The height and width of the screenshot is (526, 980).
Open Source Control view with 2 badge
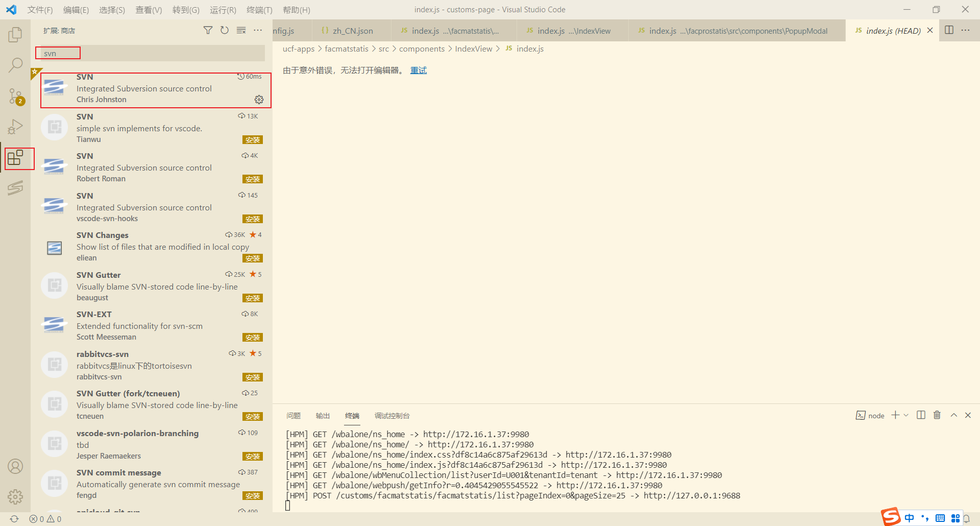coord(15,96)
